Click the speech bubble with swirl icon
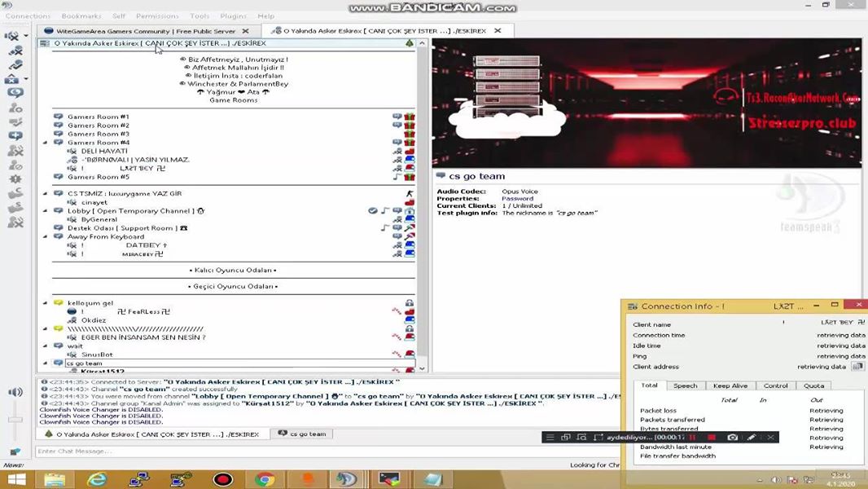868x489 pixels. pyautogui.click(x=15, y=92)
